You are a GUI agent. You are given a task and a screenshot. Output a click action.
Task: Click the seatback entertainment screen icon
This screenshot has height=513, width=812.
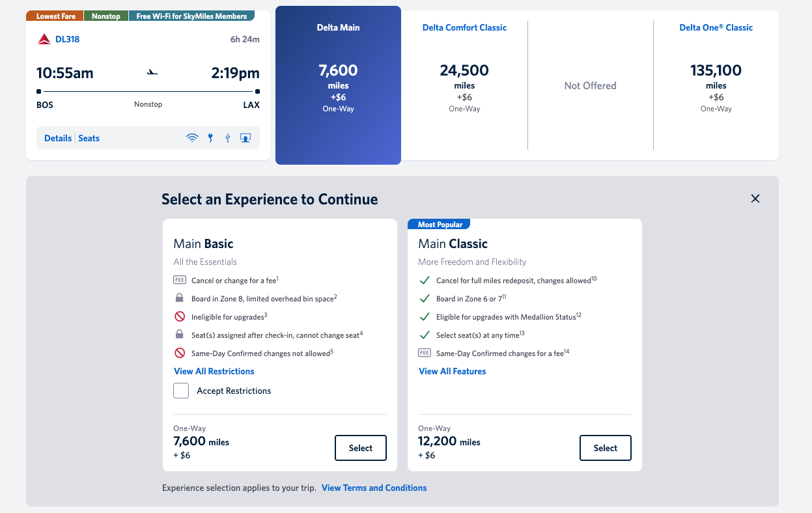245,137
